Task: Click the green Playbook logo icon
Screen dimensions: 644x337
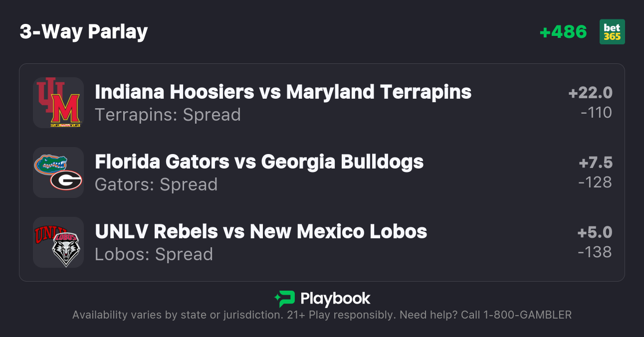Action: click(x=284, y=299)
